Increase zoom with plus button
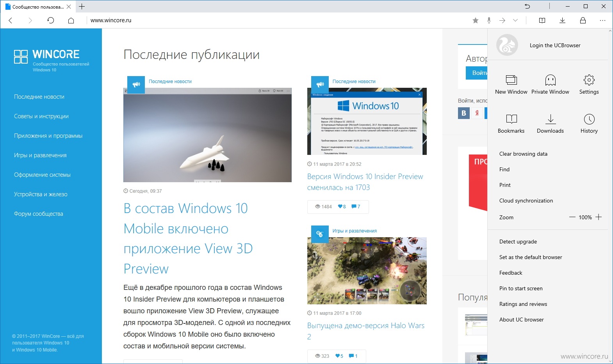 click(x=599, y=217)
